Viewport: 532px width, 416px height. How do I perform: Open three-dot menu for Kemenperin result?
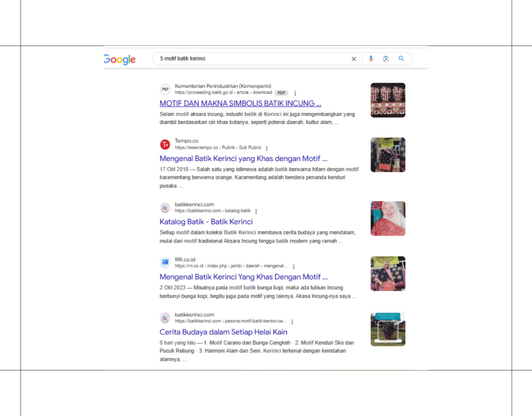295,93
